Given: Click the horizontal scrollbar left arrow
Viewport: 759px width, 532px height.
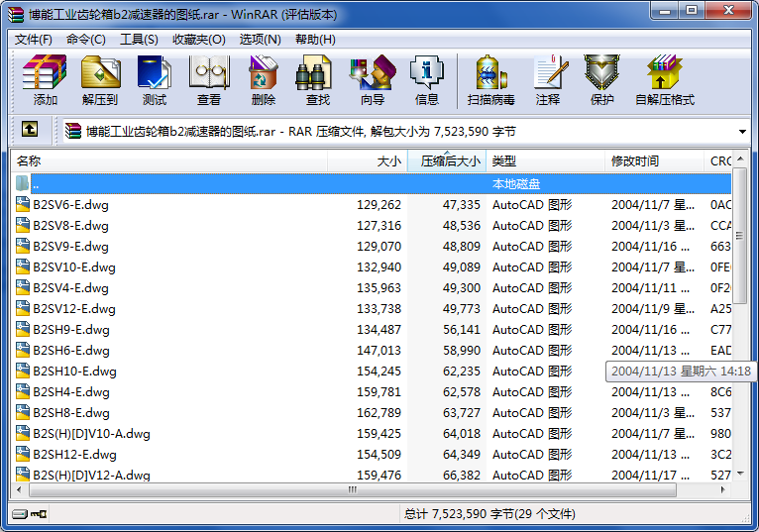Looking at the screenshot, I should (x=20, y=489).
